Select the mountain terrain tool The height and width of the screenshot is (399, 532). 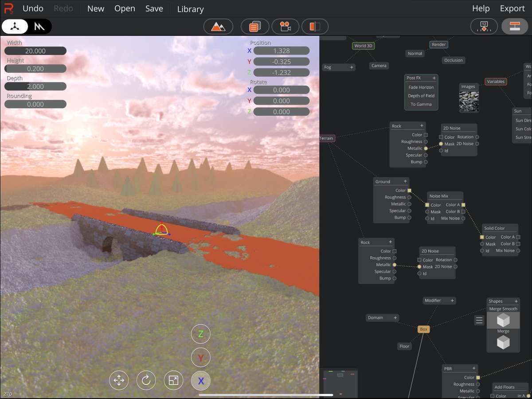coord(218,26)
